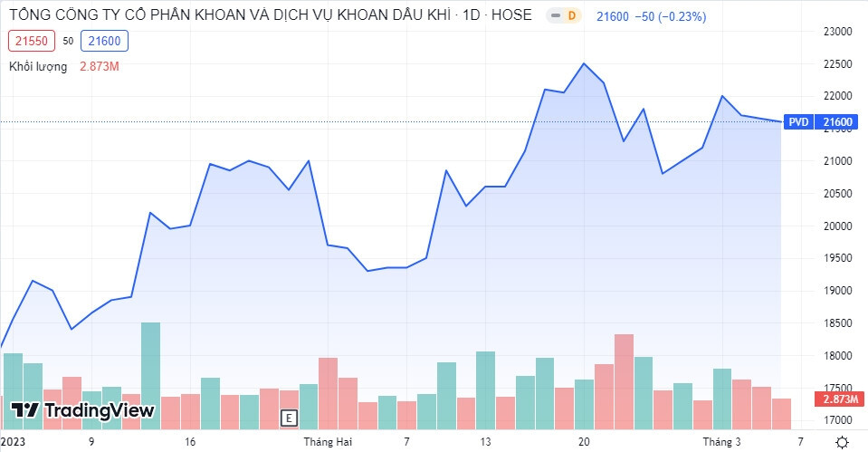The image size is (868, 452).
Task: Click the Khối lượng volume indicator legend
Action: tap(38, 66)
